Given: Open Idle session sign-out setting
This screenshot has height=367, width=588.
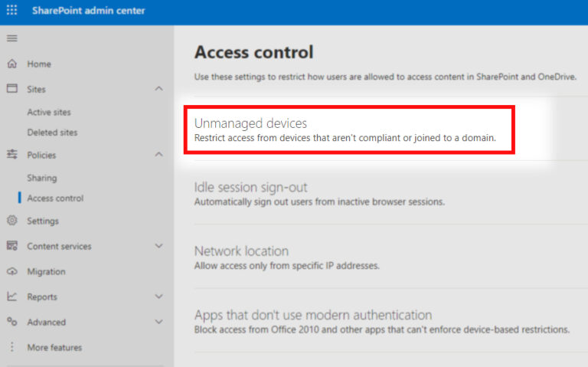Looking at the screenshot, I should [x=250, y=188].
